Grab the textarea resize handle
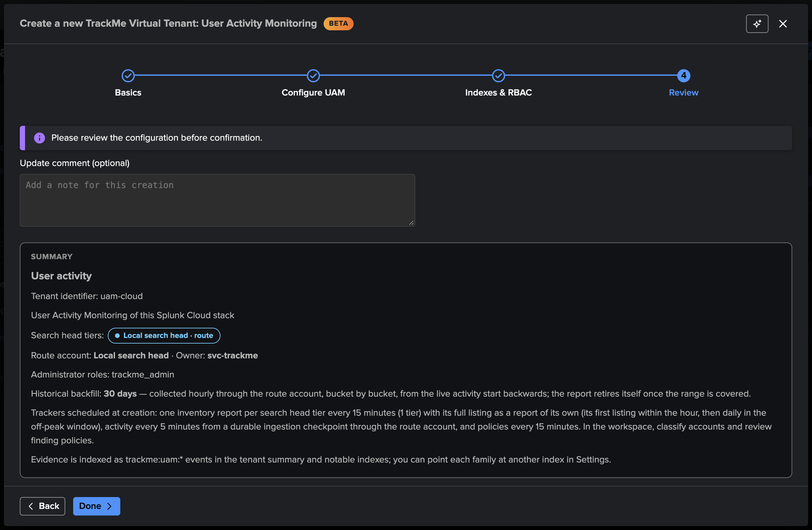This screenshot has height=530, width=812. [411, 223]
